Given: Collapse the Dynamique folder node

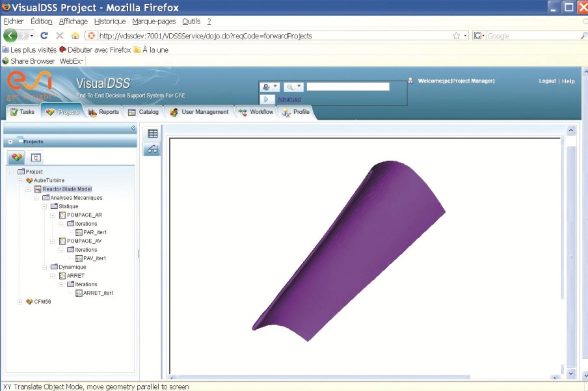Looking at the screenshot, I should tap(45, 267).
